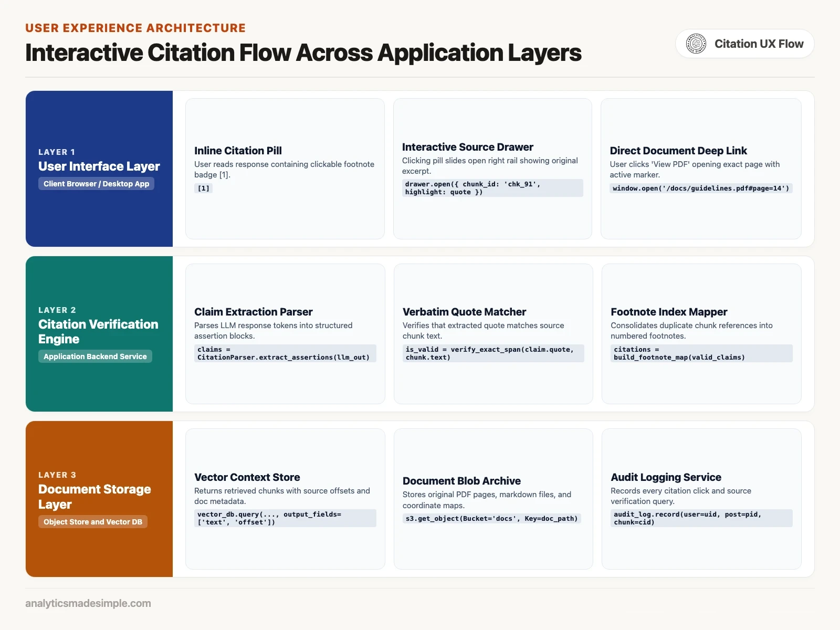Image resolution: width=840 pixels, height=630 pixels.
Task: Click the LAYER 1 label
Action: tap(57, 152)
